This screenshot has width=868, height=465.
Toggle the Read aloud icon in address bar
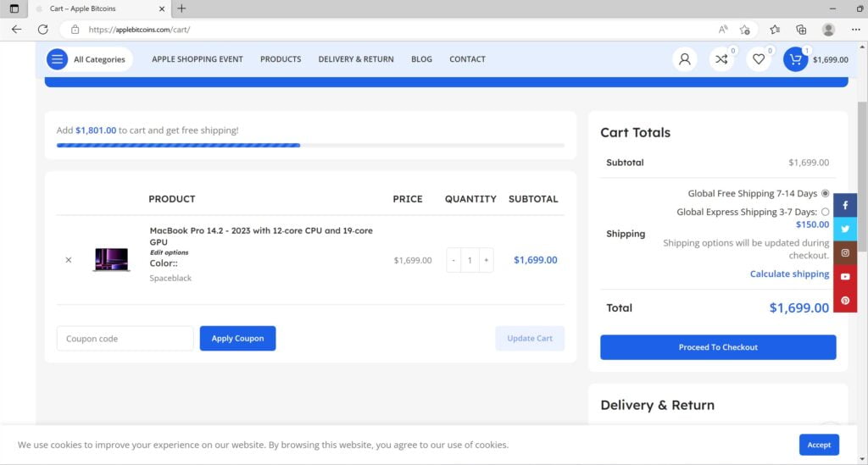point(723,30)
